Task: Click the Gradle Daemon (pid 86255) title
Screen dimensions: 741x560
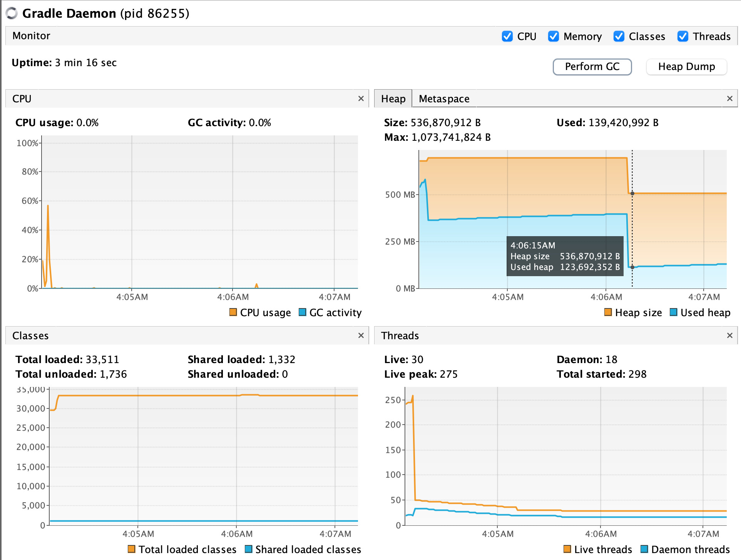Action: [106, 13]
